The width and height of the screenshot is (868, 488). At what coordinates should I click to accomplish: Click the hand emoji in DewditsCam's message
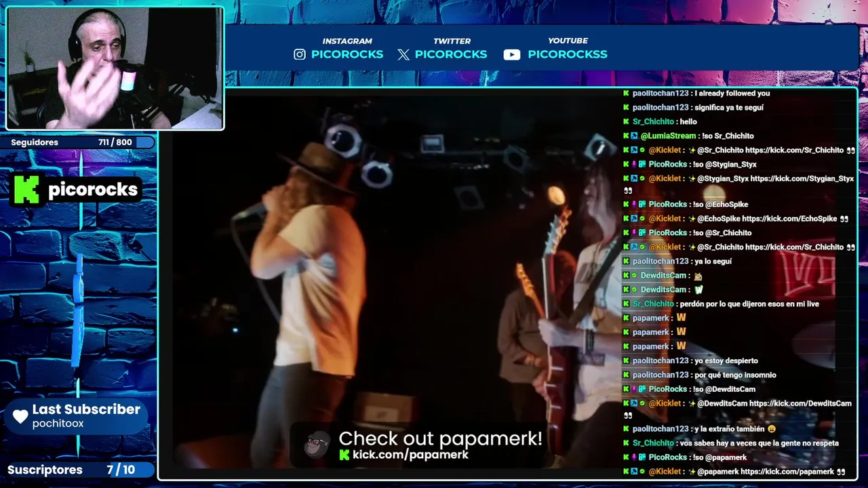(698, 276)
